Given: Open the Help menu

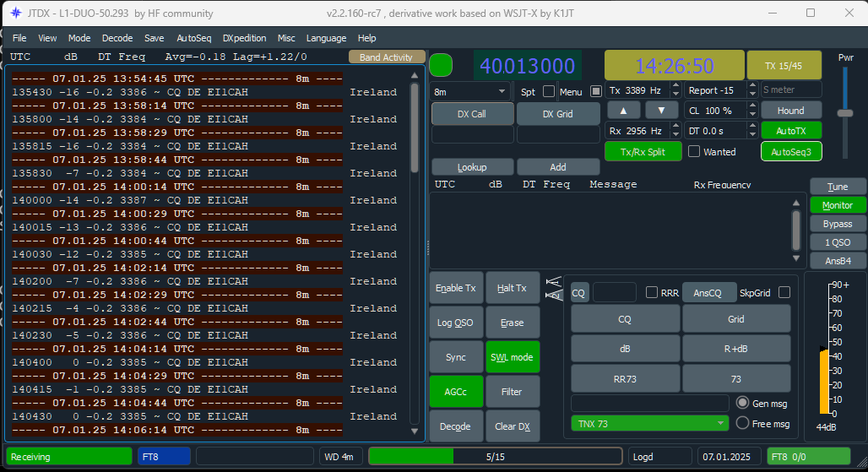Looking at the screenshot, I should 366,38.
